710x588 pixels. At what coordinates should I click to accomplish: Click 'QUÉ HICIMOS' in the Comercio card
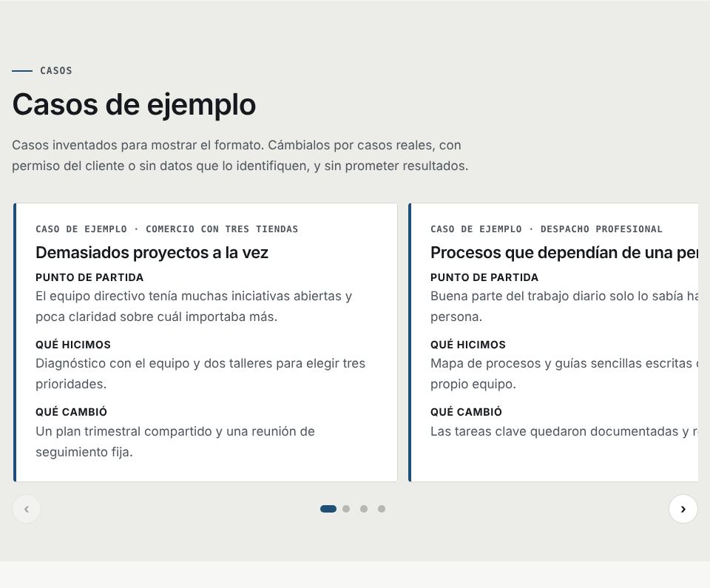click(73, 344)
